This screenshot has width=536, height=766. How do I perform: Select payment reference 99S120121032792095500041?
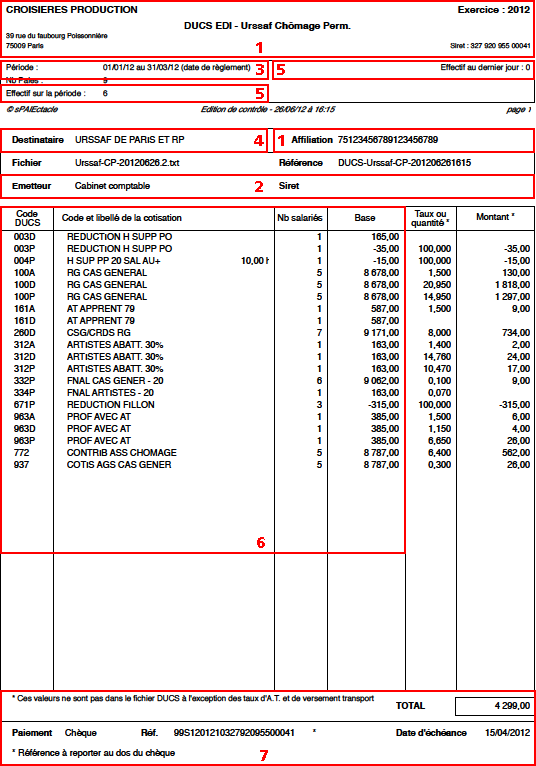(x=234, y=733)
